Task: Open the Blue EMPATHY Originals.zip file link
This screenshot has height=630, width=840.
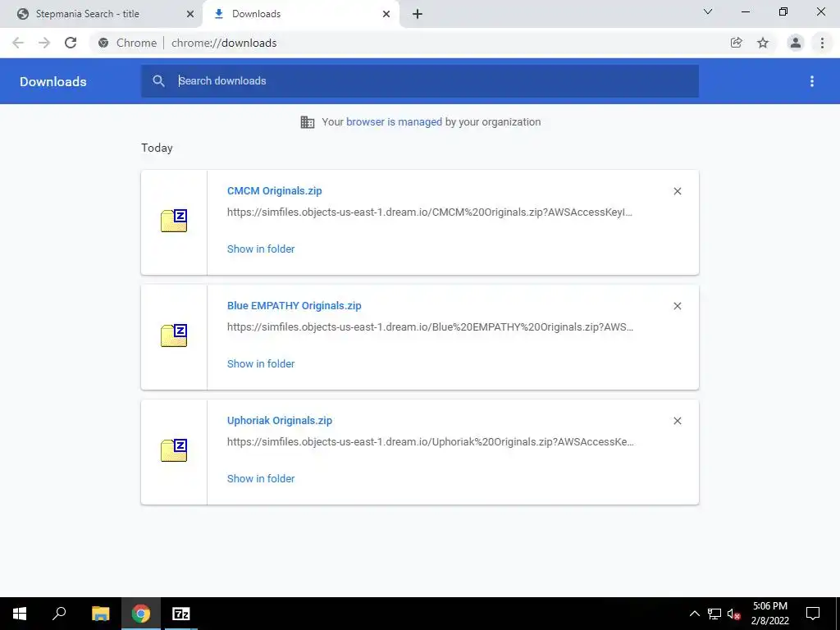Action: (294, 305)
